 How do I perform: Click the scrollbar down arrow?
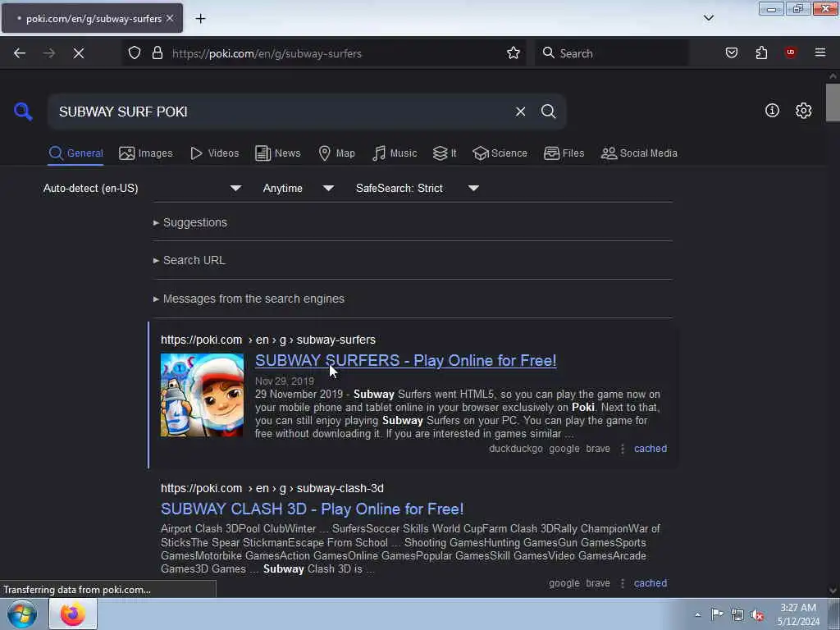pyautogui.click(x=833, y=591)
